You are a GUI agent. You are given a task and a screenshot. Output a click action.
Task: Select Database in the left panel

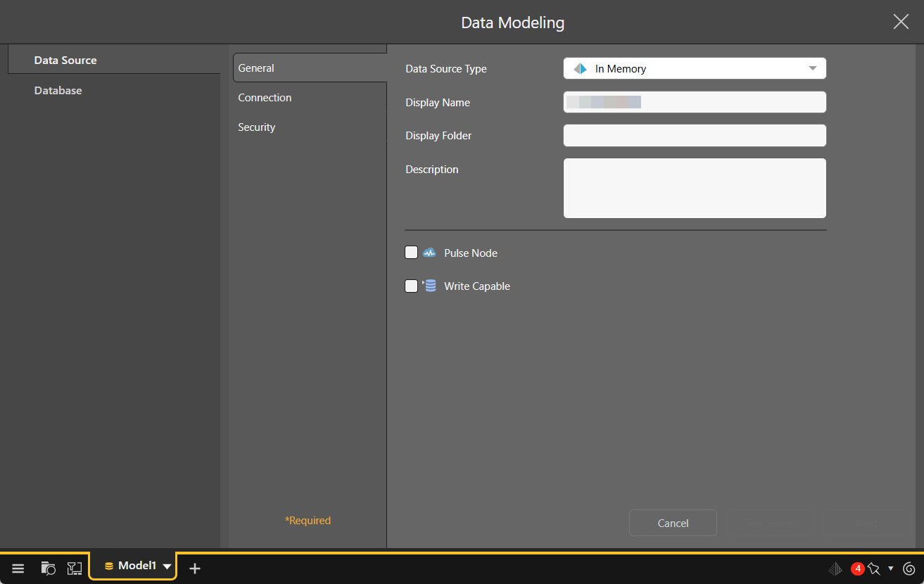[58, 91]
